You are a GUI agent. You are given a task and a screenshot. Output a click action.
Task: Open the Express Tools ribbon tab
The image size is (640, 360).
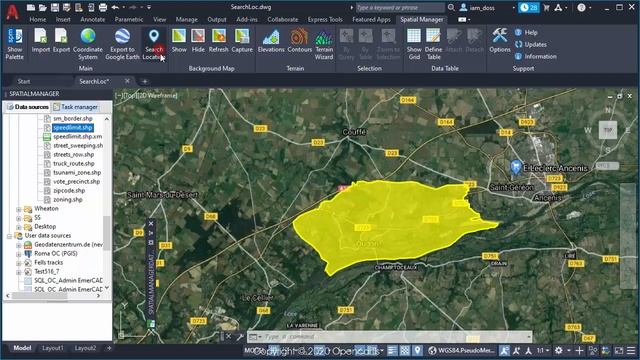pyautogui.click(x=325, y=19)
